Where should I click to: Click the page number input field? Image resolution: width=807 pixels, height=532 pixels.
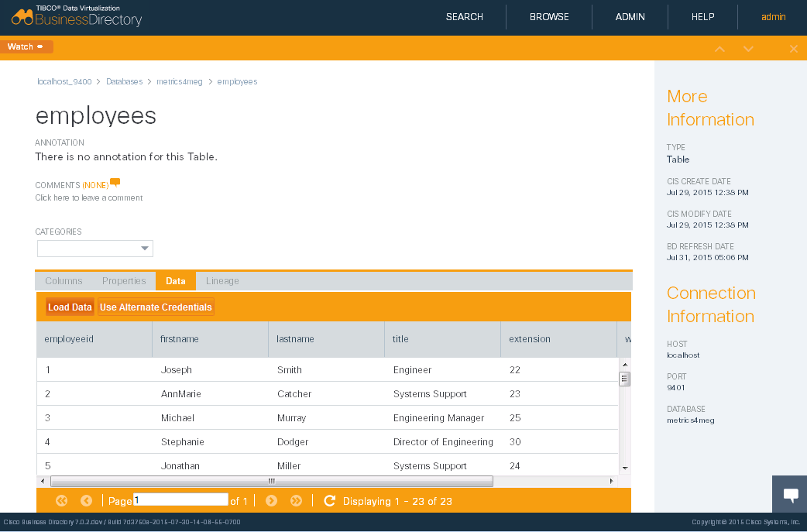[180, 500]
